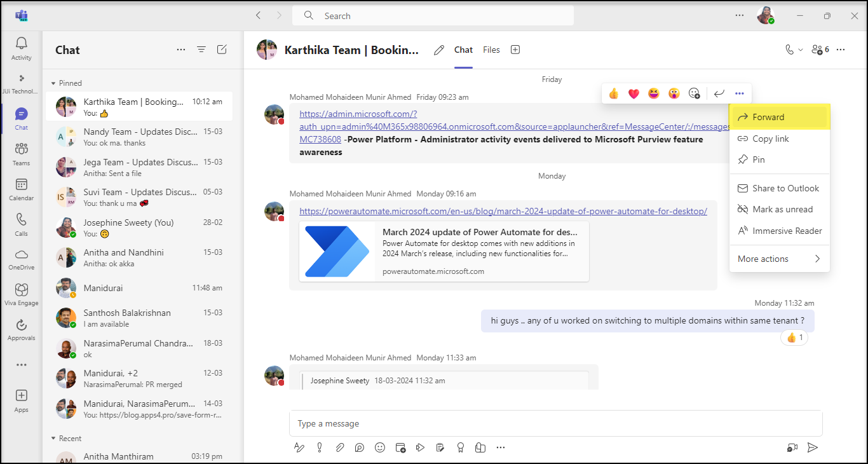The image size is (868, 464).
Task: Expand the More actions submenu
Action: tap(779, 259)
